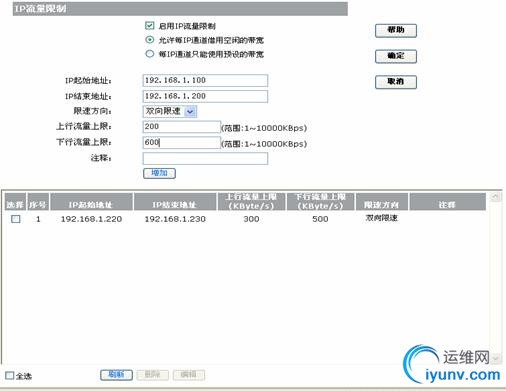The width and height of the screenshot is (506, 391).
Task: Click the table scrollbar down arrow
Action: pos(495,358)
